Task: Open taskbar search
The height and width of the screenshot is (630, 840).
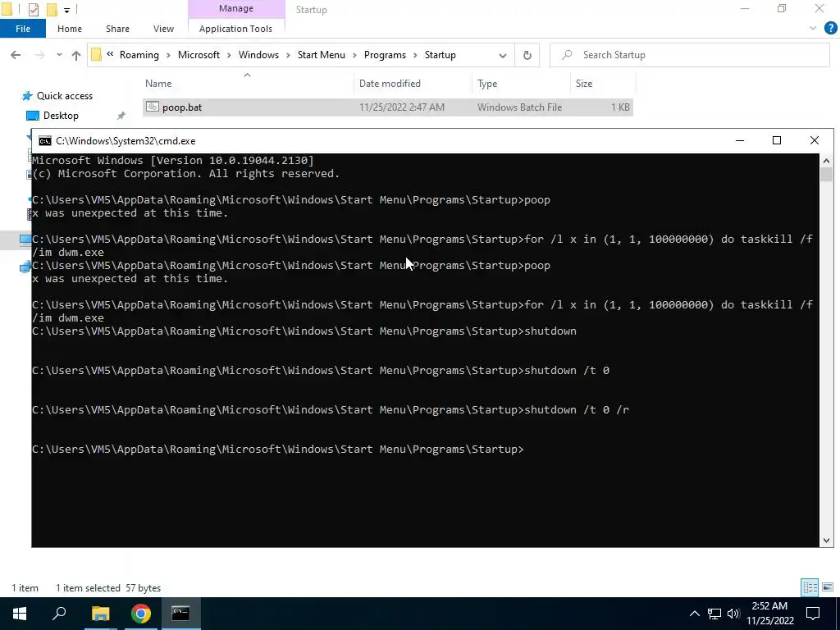Action: point(59,614)
